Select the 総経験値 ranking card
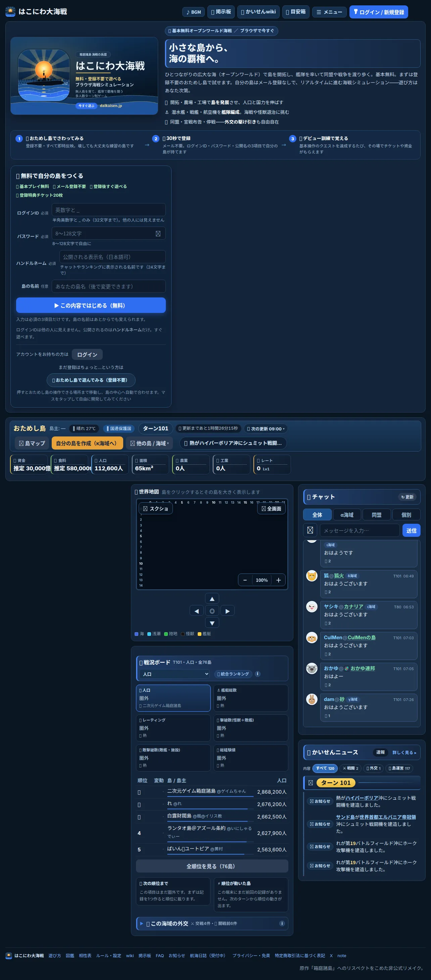Image resolution: width=431 pixels, height=980 pixels. [251, 758]
